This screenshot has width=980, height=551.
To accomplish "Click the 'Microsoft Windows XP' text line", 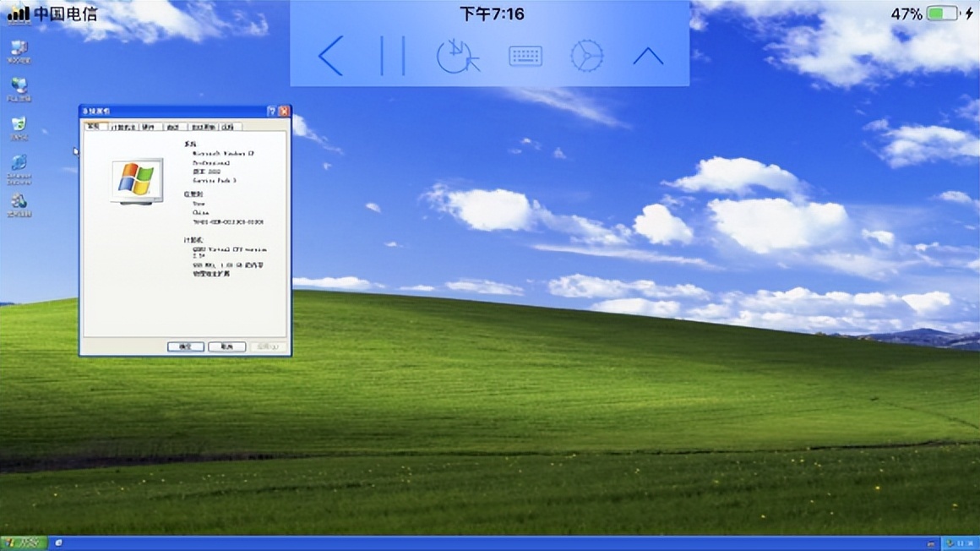I will (223, 153).
